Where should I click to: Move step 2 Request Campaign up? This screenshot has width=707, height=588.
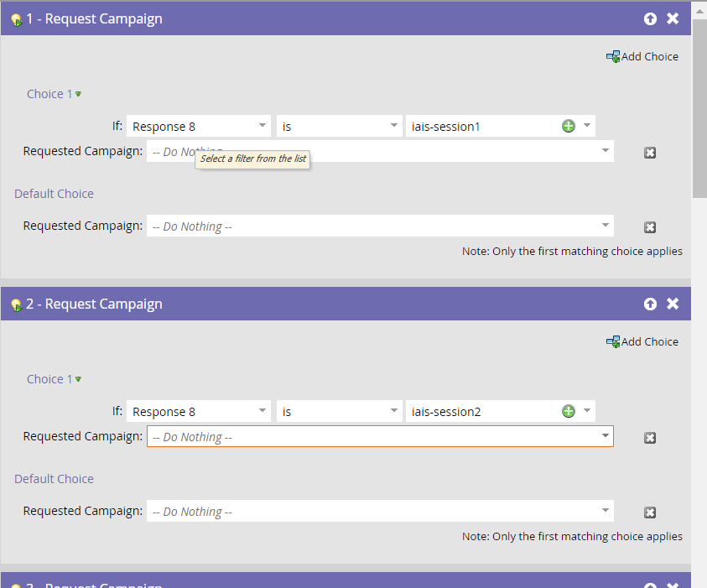pos(650,304)
